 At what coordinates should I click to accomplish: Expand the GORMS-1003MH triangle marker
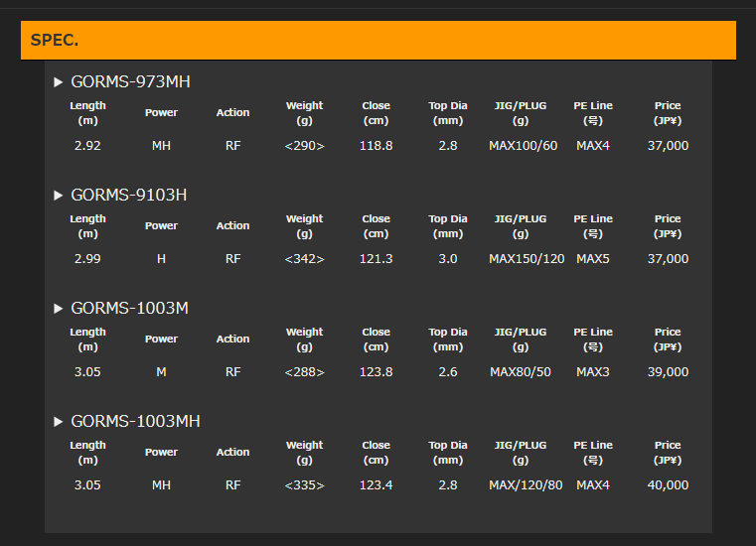59,422
